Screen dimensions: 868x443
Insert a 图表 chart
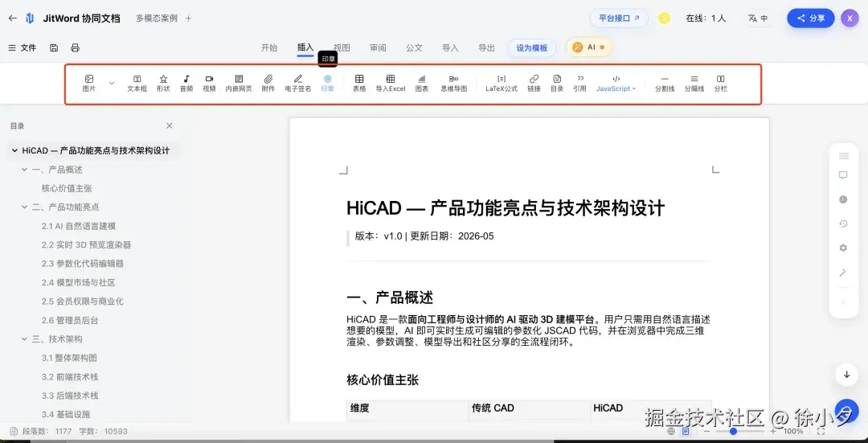coord(422,83)
